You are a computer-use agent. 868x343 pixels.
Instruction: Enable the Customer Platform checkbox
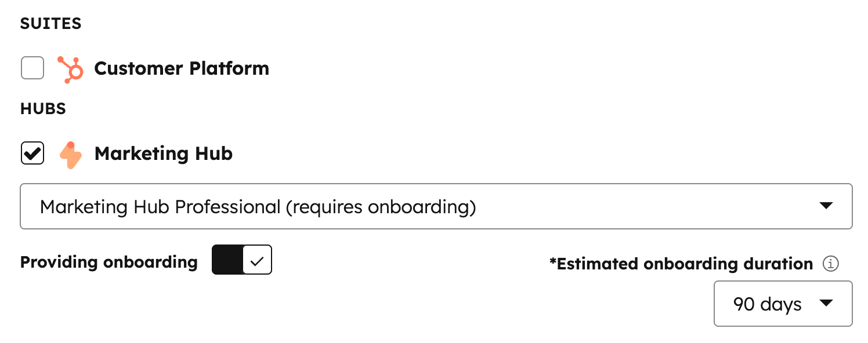32,68
